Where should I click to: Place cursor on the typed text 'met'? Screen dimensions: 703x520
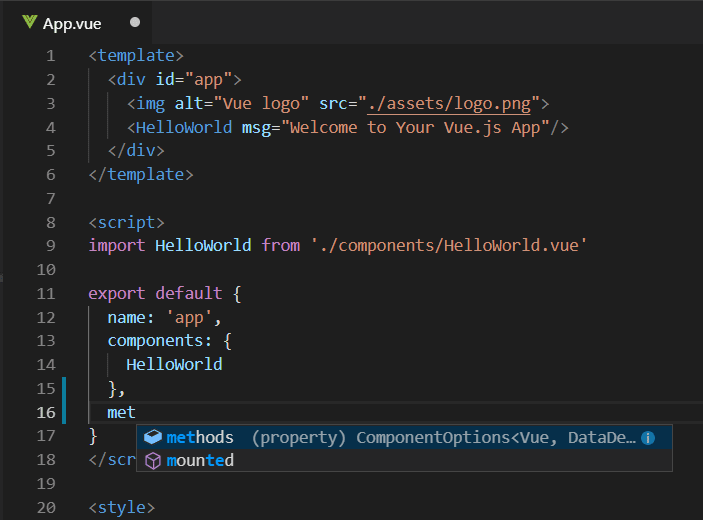[121, 412]
